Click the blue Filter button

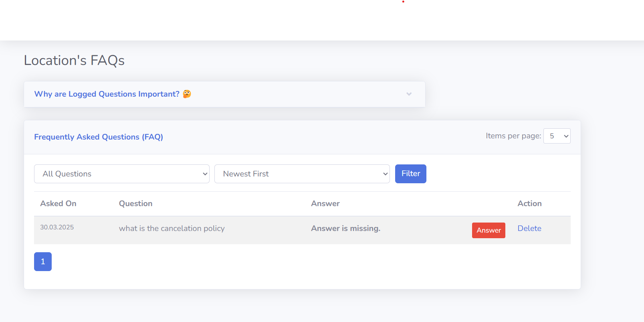click(x=411, y=174)
